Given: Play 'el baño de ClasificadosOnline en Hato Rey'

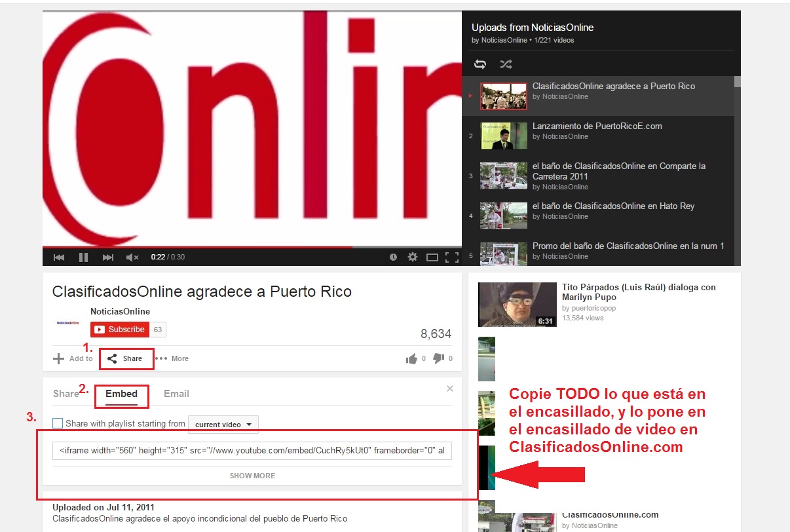Looking at the screenshot, I should click(x=613, y=206).
